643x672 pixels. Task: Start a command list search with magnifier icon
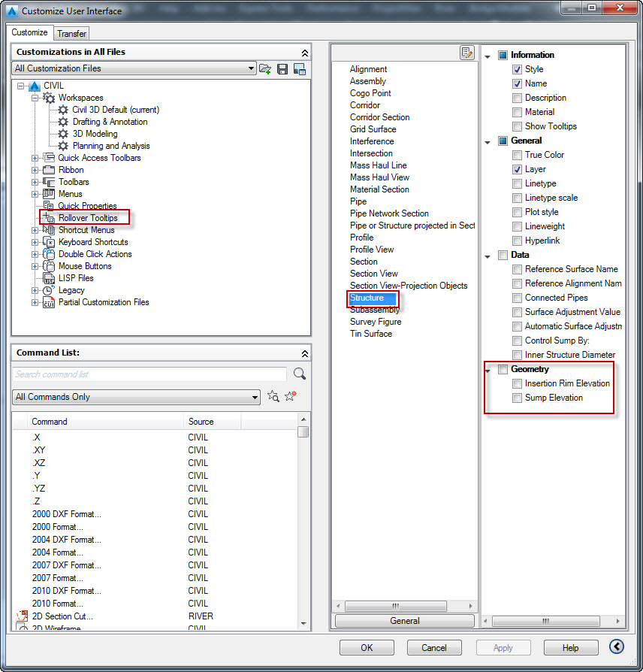click(x=300, y=374)
